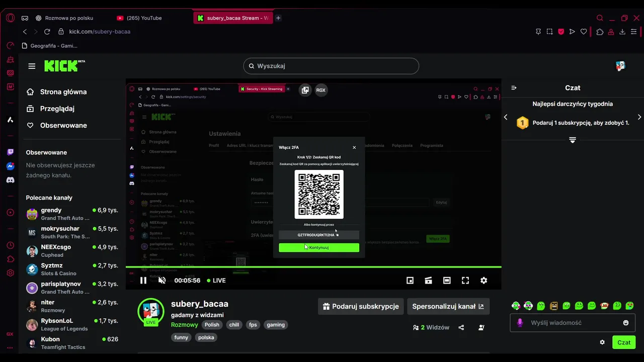Unmute the stream audio
Viewport: 644px width, 362px height.
click(x=162, y=281)
